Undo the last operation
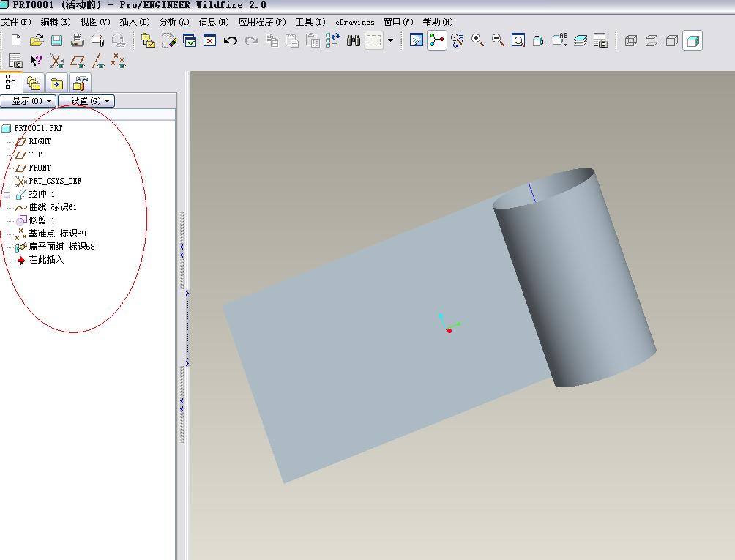The image size is (735, 560). click(230, 40)
